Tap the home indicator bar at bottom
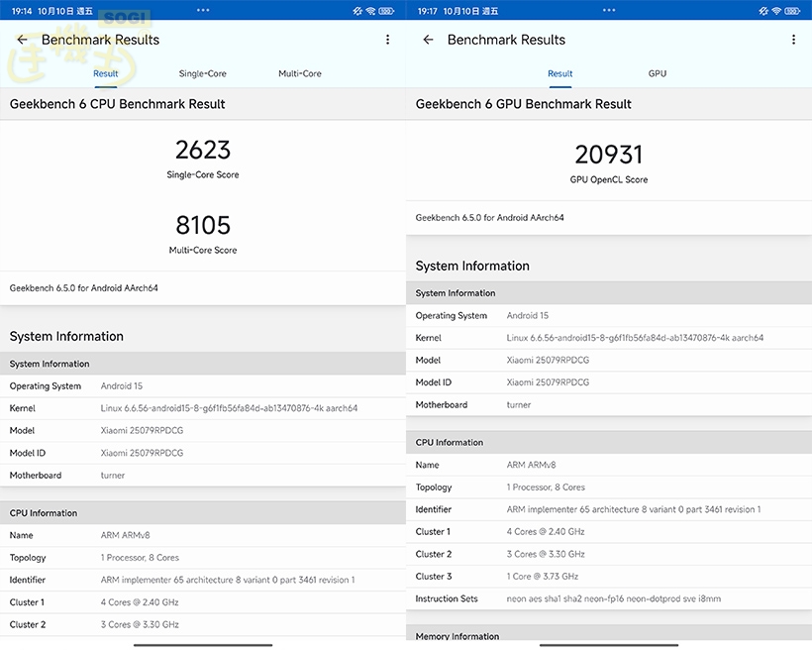812x650 pixels. click(202, 645)
